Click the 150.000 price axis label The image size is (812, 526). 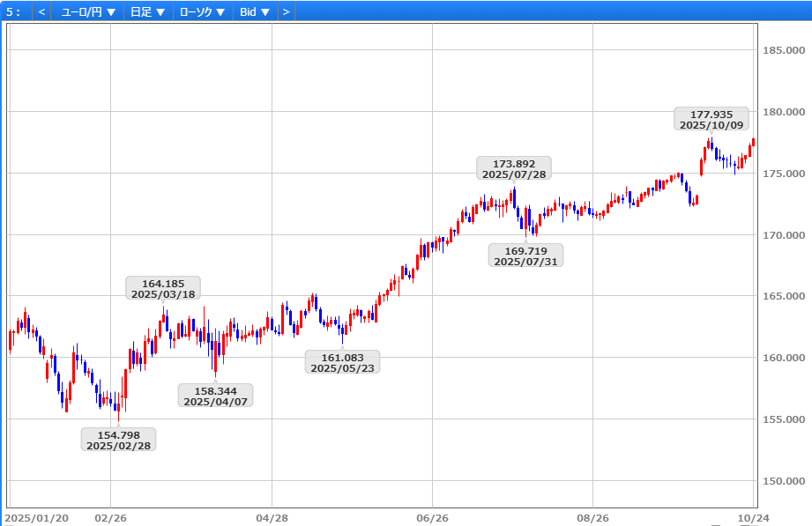(x=784, y=481)
